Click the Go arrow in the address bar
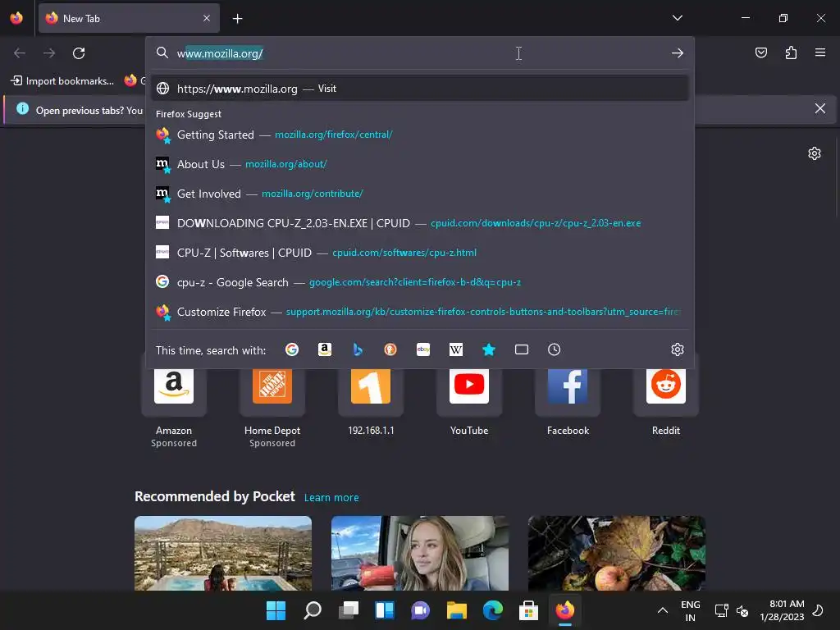The height and width of the screenshot is (630, 840). 677,53
